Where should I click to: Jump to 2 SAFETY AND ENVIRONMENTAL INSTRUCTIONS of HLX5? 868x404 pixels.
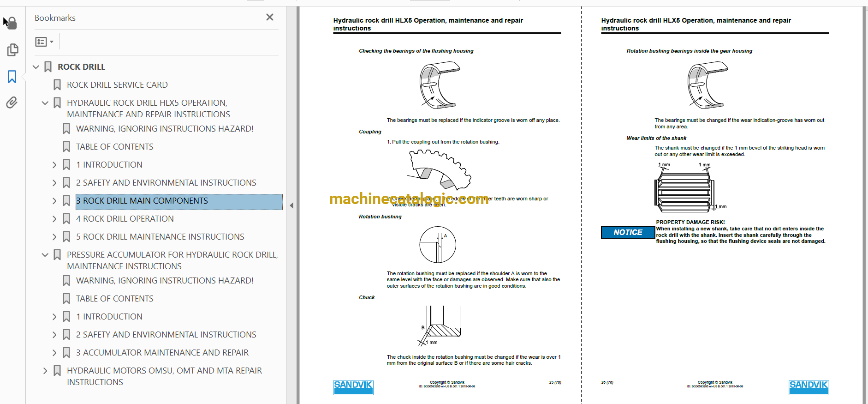click(x=166, y=183)
